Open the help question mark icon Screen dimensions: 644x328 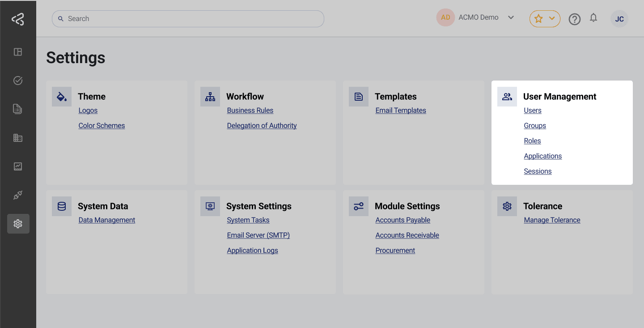[575, 19]
